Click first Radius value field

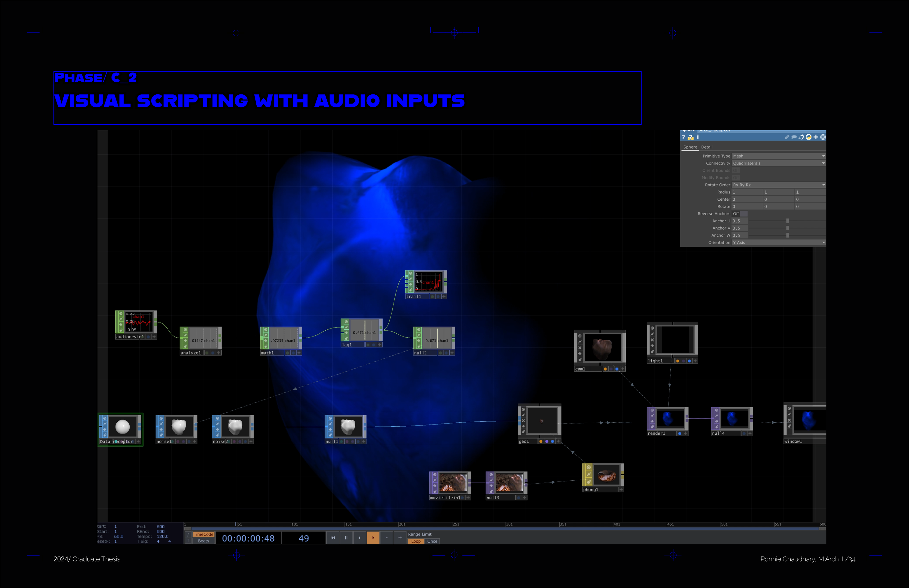[748, 192]
